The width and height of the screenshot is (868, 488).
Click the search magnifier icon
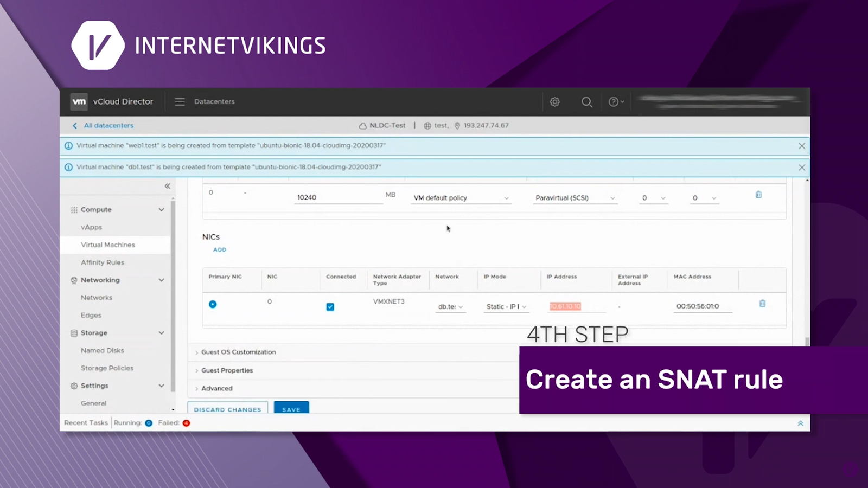click(x=586, y=101)
